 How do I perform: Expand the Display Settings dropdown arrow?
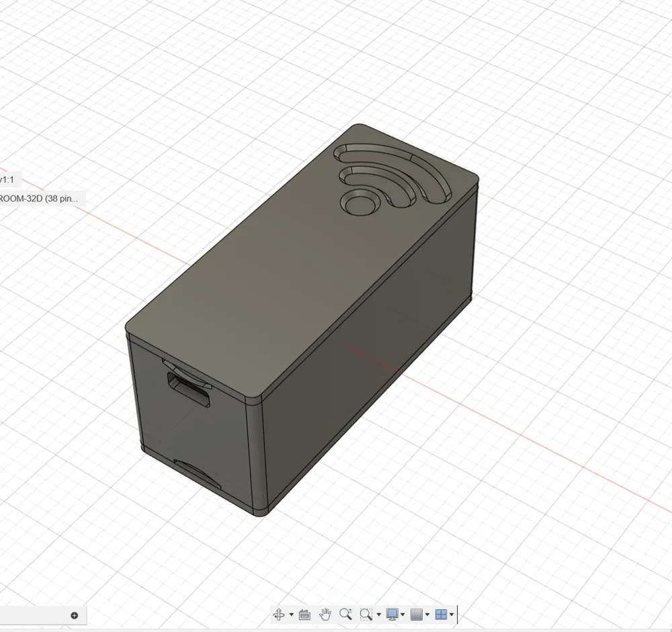[x=403, y=615]
